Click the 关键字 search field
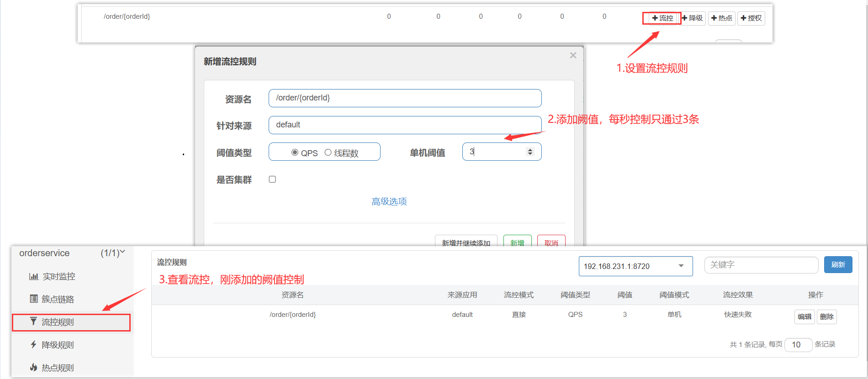This screenshot has height=379, width=868. (761, 265)
